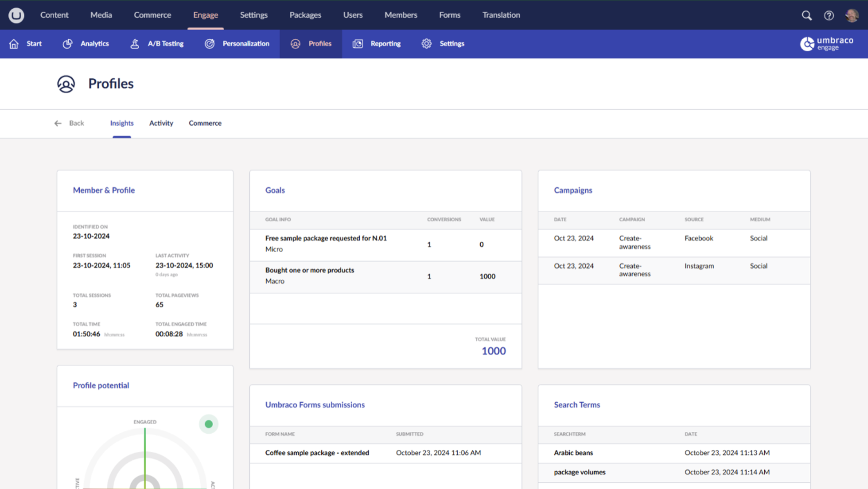Click the Back link
This screenshot has width=868, height=489.
click(77, 123)
